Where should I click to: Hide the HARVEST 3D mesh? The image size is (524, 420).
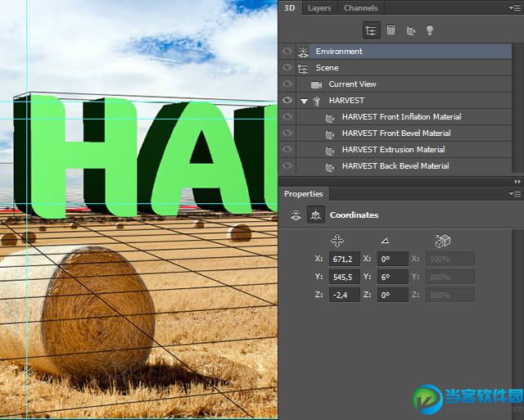coord(287,100)
